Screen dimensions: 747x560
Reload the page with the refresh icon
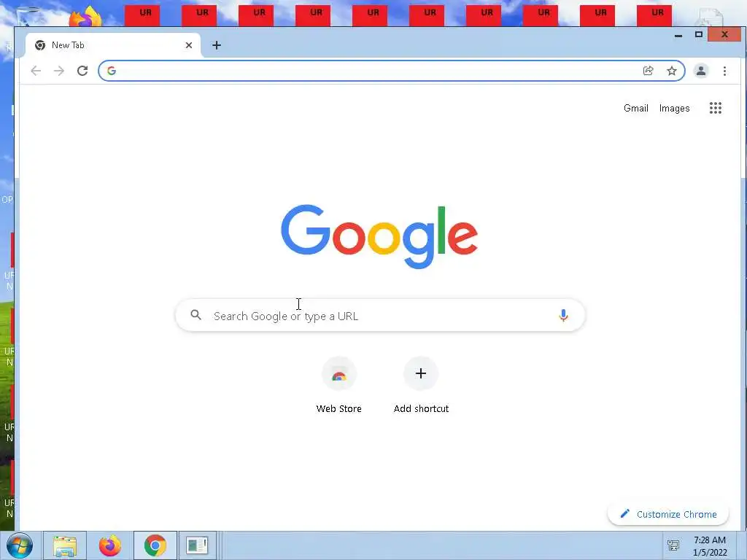[x=82, y=71]
